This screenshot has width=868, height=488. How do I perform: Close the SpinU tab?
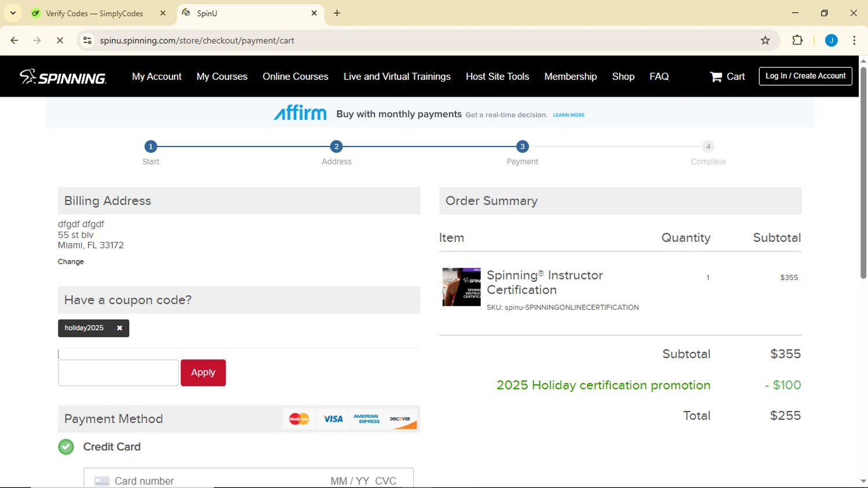[x=314, y=13]
